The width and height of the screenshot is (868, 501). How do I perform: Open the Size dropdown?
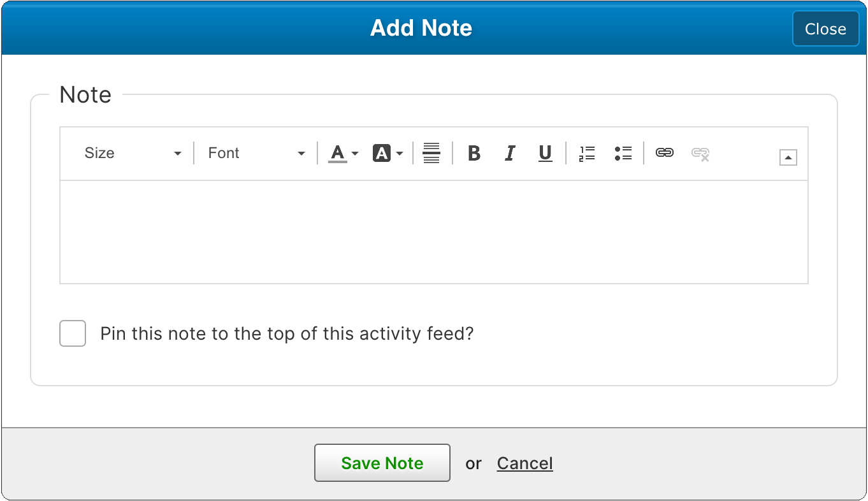133,153
